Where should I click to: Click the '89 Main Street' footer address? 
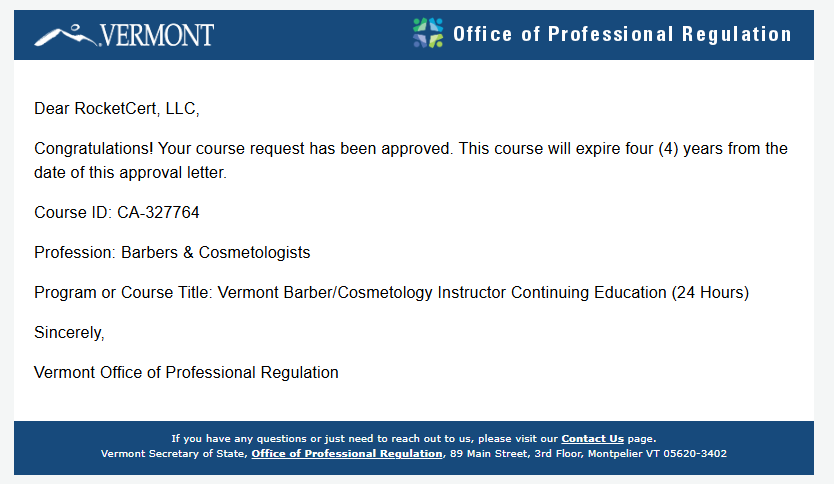[490, 453]
